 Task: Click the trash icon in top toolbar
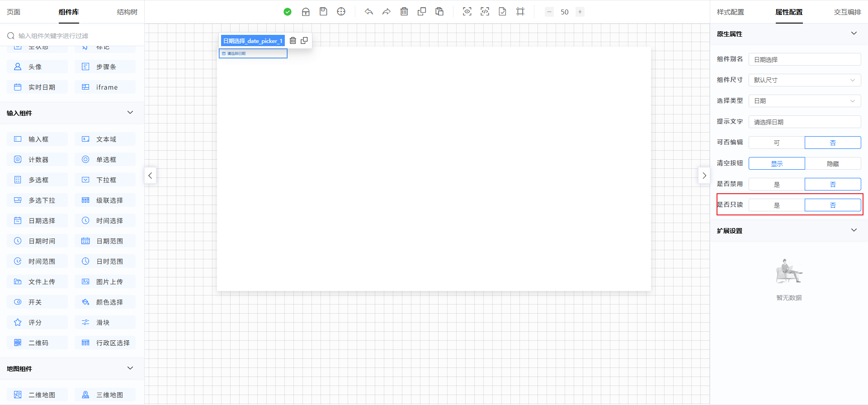pos(404,12)
